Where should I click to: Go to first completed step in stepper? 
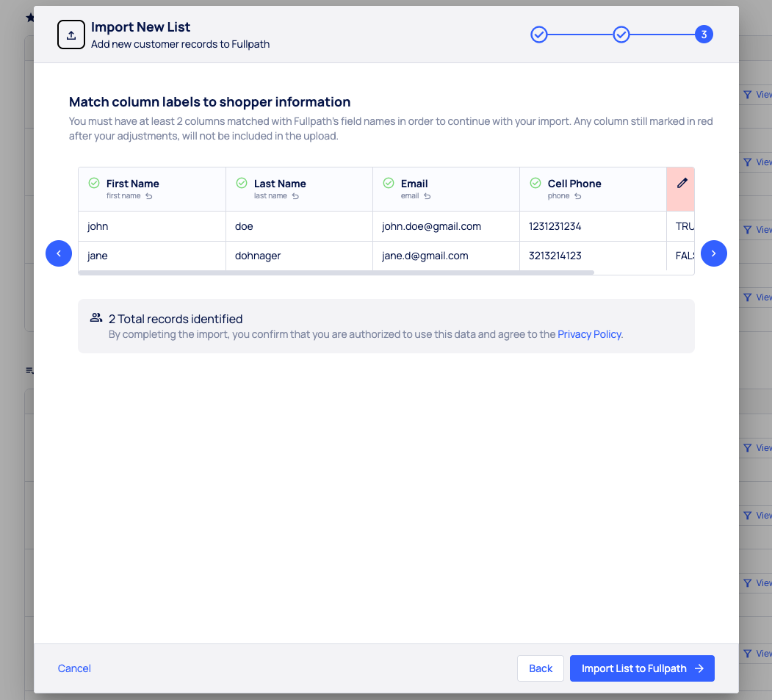539,35
